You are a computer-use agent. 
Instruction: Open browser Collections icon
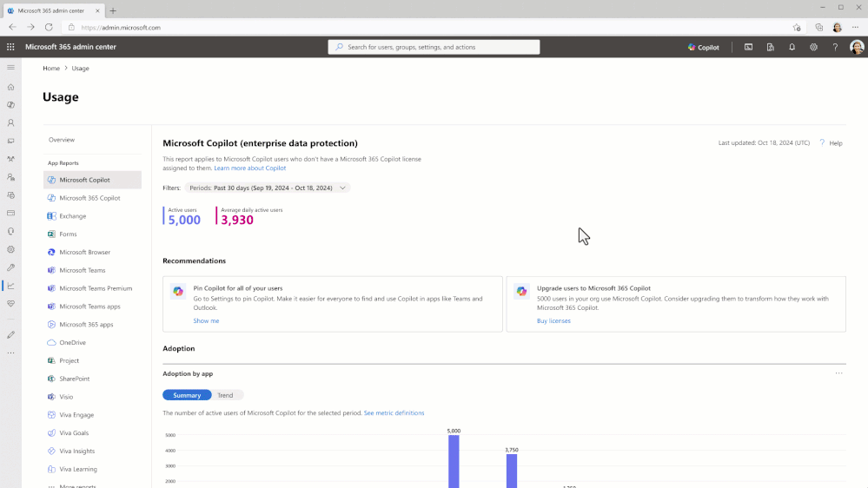(819, 27)
